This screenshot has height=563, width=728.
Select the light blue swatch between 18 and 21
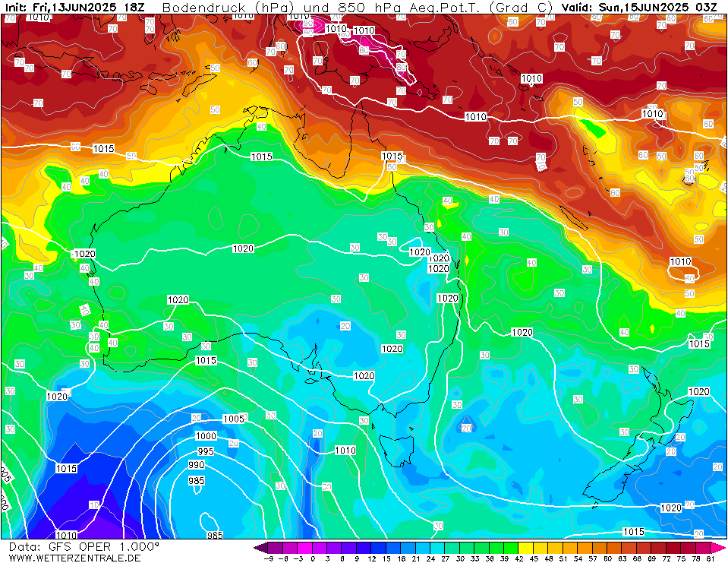click(408, 548)
